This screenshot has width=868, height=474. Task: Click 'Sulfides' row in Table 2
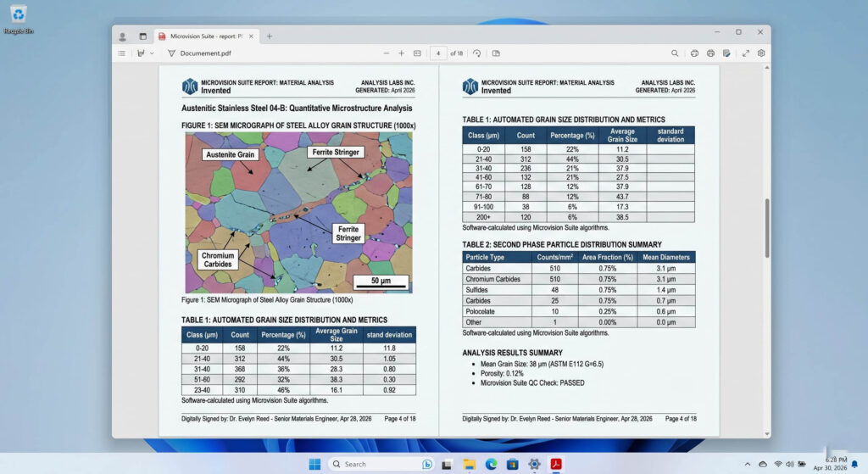click(578, 290)
